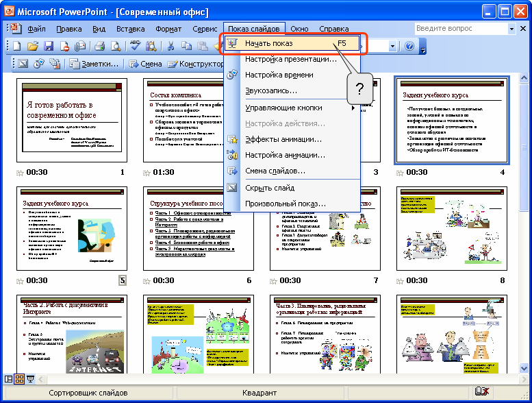Toggle the Slide Sorter view button at the bottom left

click(x=19, y=378)
